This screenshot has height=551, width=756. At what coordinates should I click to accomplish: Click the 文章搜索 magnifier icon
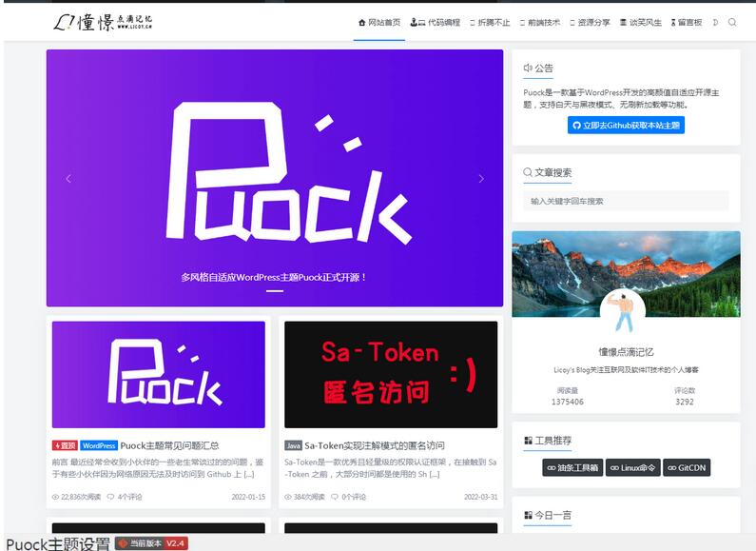click(x=528, y=172)
